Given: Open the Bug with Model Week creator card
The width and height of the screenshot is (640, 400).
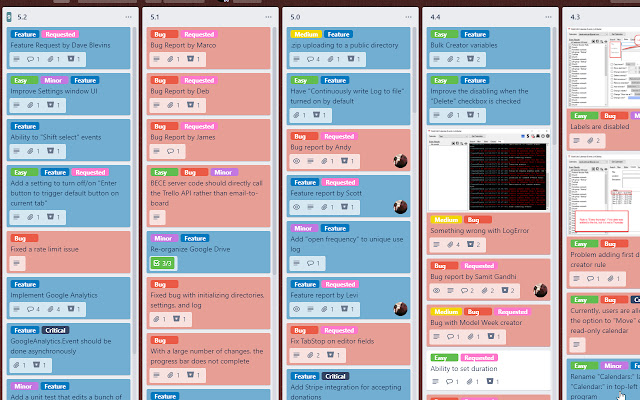Looking at the screenshot, I should pos(489,325).
